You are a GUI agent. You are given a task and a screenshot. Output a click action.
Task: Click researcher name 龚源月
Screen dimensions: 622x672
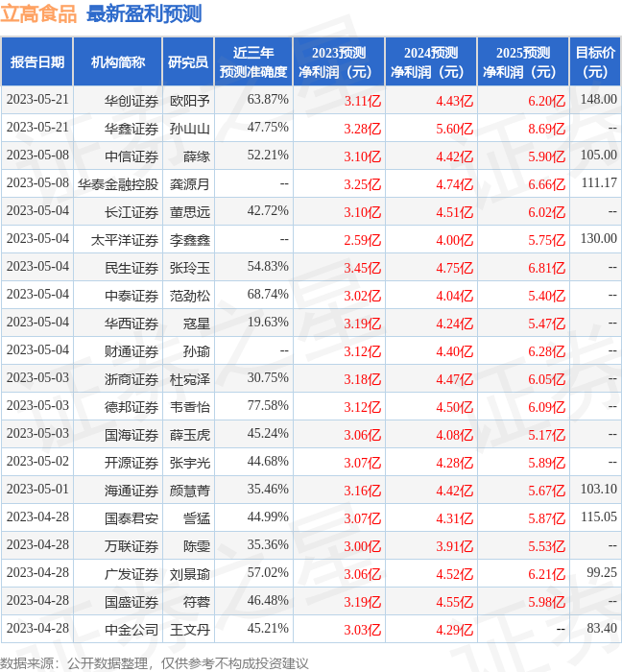coord(190,184)
